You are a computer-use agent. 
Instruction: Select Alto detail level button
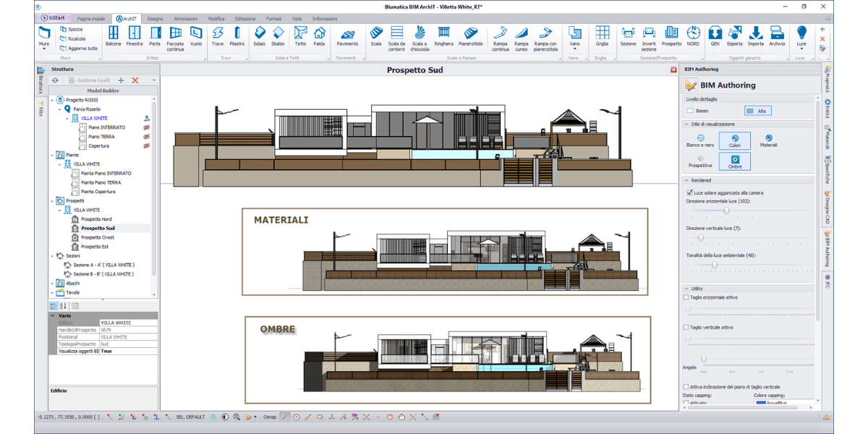pyautogui.click(x=757, y=111)
